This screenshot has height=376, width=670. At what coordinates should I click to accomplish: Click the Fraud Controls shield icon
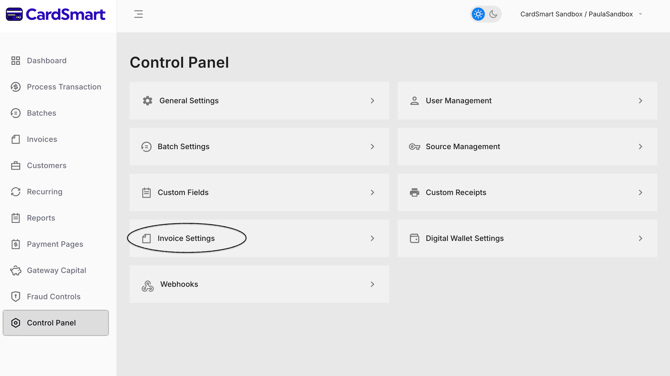click(x=16, y=297)
